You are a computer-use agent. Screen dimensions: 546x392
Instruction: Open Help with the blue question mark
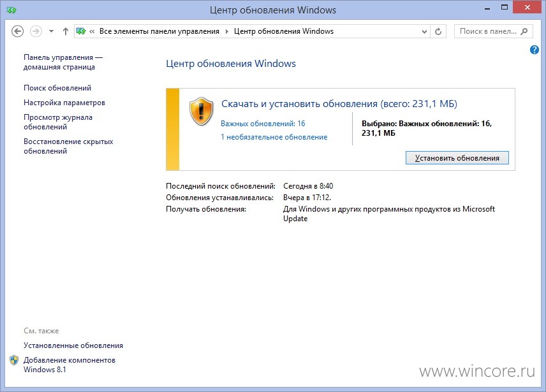[534, 50]
